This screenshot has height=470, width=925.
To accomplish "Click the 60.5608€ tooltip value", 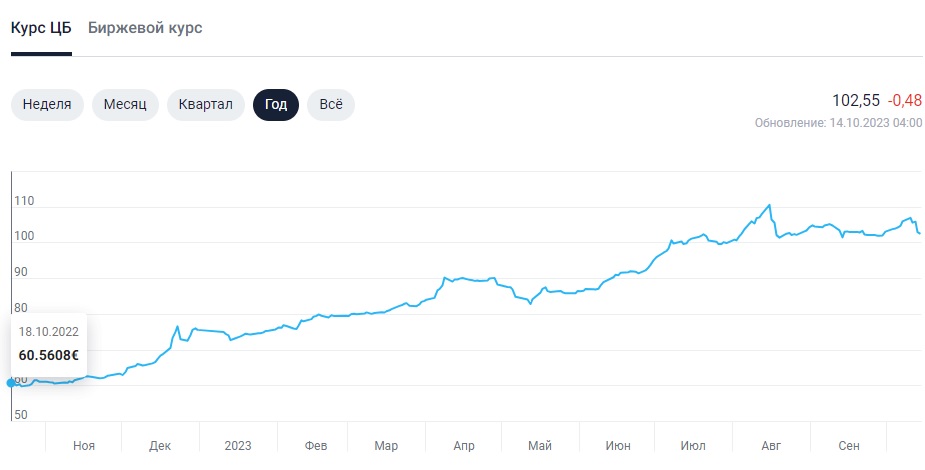I will tap(48, 355).
